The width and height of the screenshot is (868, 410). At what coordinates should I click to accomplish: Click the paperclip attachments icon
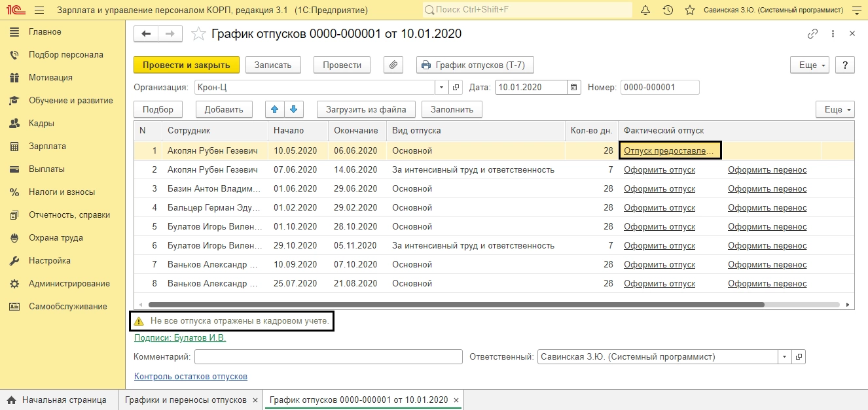393,65
